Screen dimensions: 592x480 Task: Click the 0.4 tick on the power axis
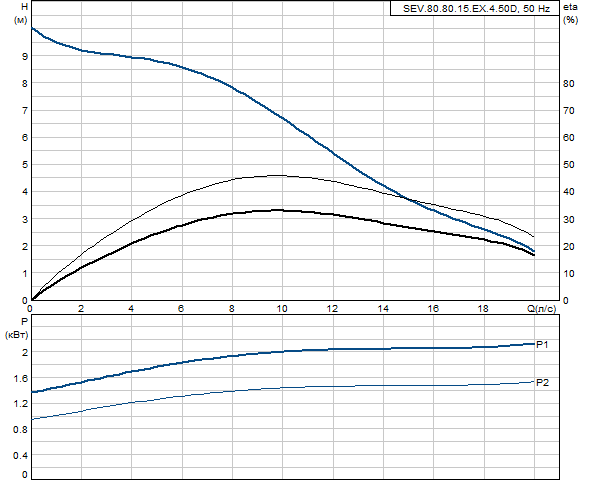pos(21,455)
